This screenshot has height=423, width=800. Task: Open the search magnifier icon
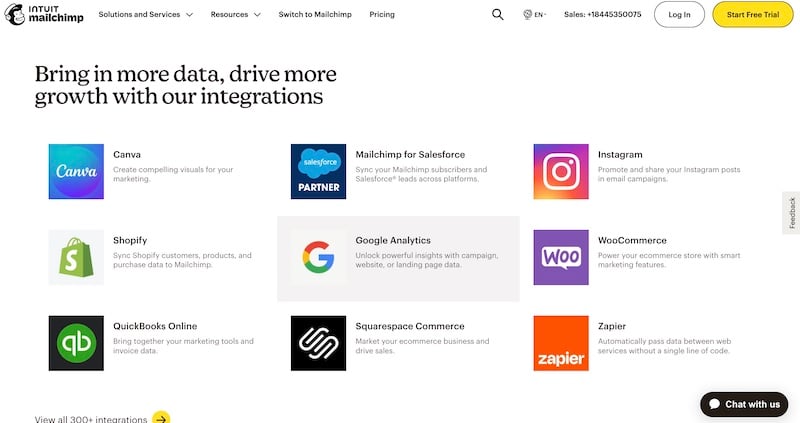[x=497, y=14]
